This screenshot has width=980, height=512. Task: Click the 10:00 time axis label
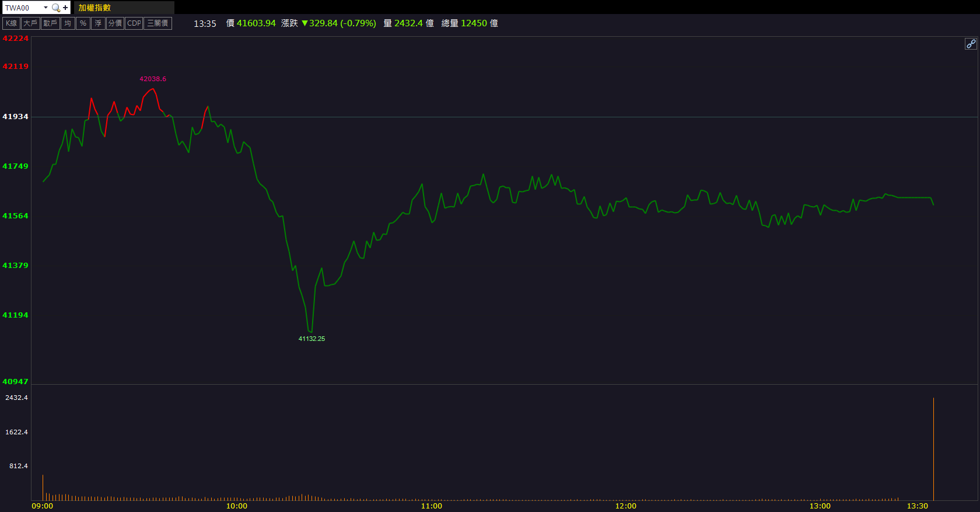236,506
